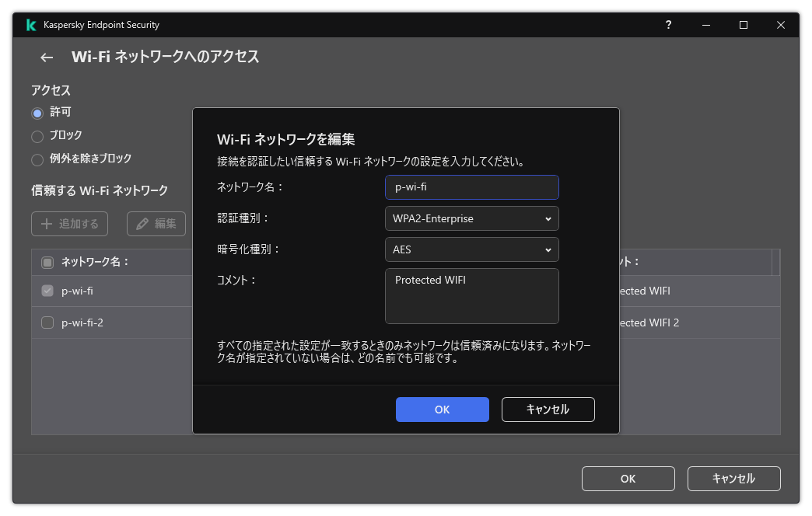Open help via the question mark icon
Viewport: 812px width, 516px height.
pyautogui.click(x=668, y=25)
